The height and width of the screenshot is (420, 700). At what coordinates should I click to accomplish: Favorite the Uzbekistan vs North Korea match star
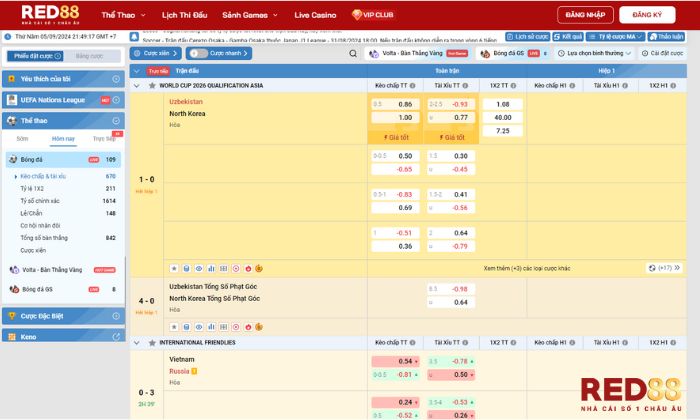click(x=174, y=268)
